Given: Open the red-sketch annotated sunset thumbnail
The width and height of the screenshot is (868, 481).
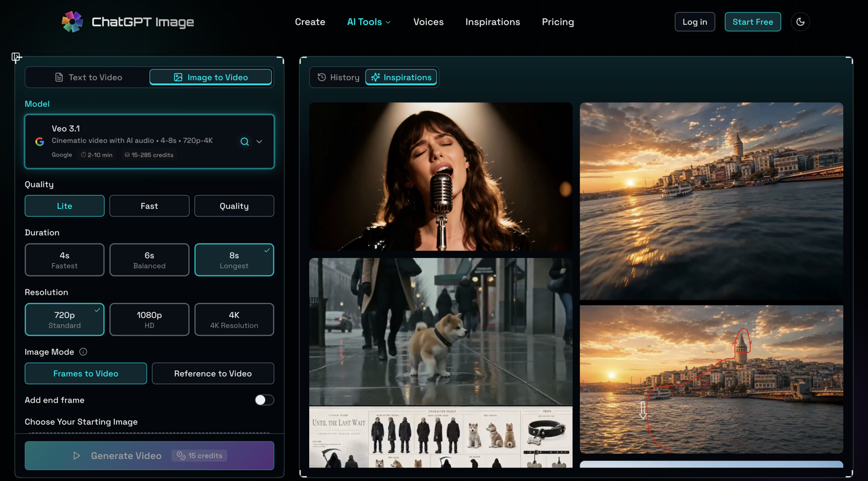Looking at the screenshot, I should 712,379.
